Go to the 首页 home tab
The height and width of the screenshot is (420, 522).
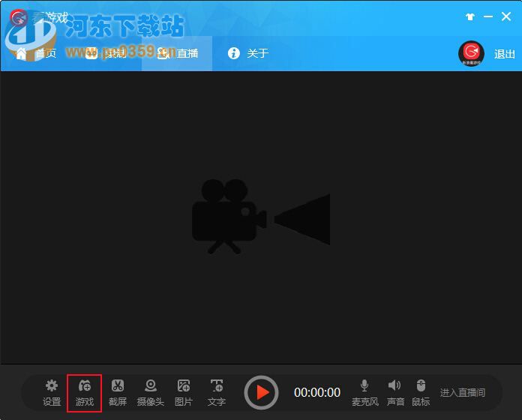pyautogui.click(x=36, y=53)
